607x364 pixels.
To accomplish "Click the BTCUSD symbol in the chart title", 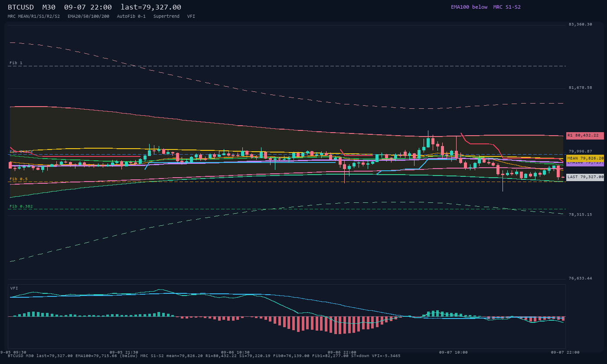I will click(x=21, y=7).
